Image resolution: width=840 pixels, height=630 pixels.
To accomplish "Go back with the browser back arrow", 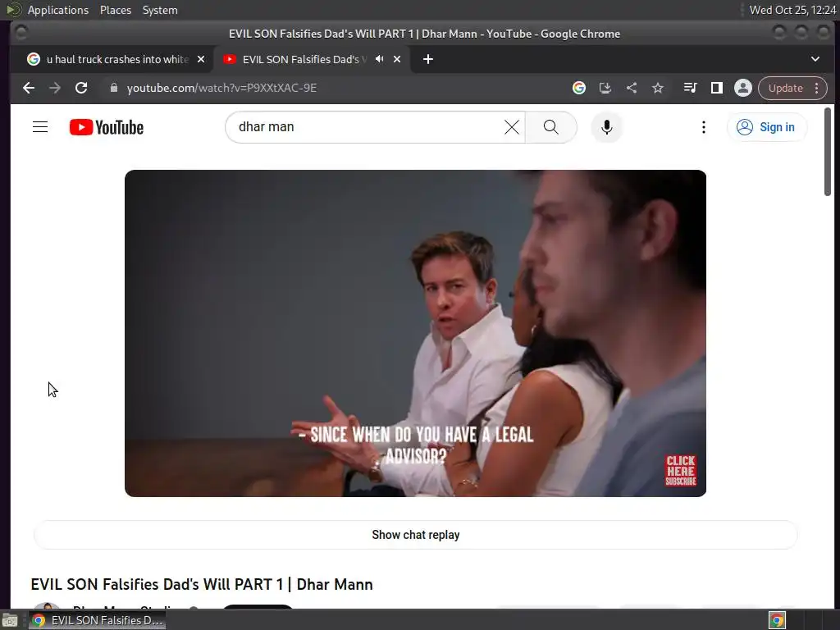I will point(29,88).
